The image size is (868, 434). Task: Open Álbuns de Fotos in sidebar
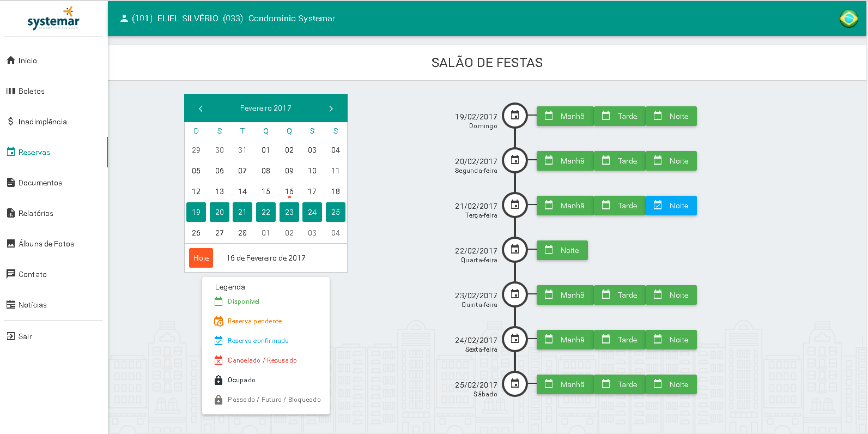point(46,244)
